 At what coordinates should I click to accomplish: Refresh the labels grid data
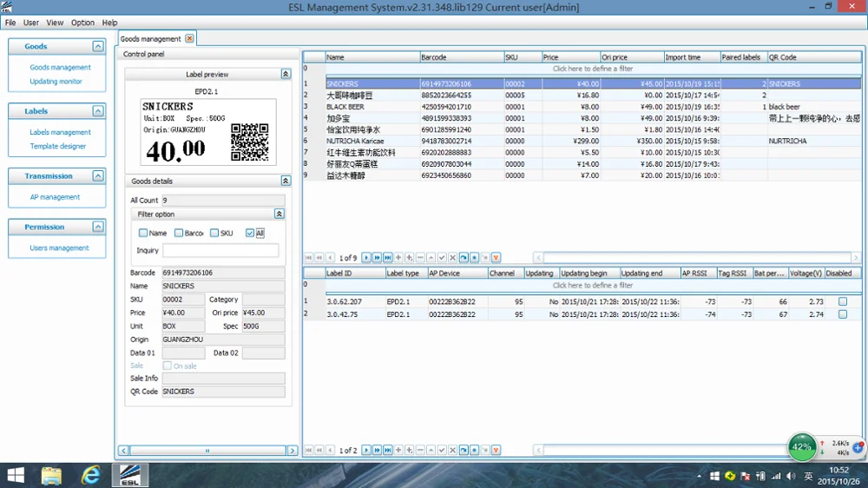coord(464,451)
